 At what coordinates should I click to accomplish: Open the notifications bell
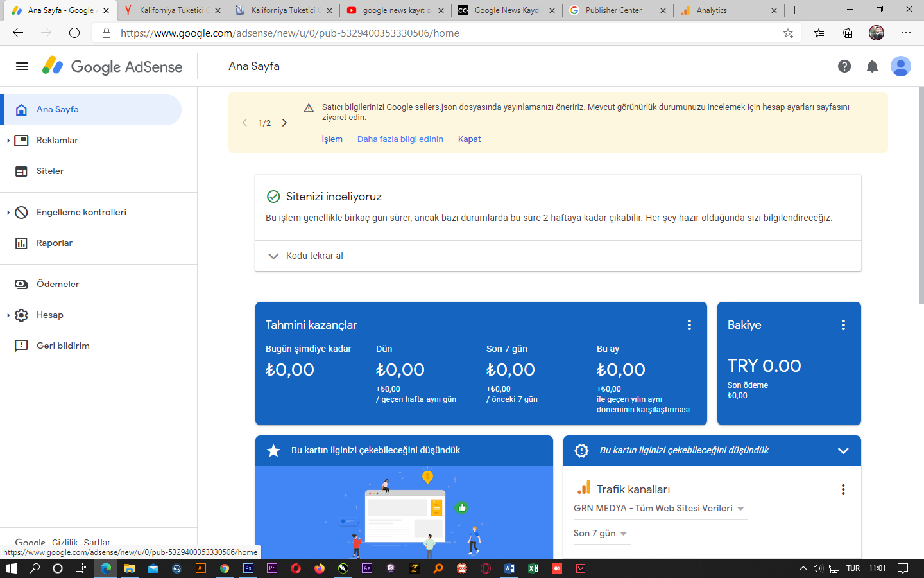click(872, 66)
